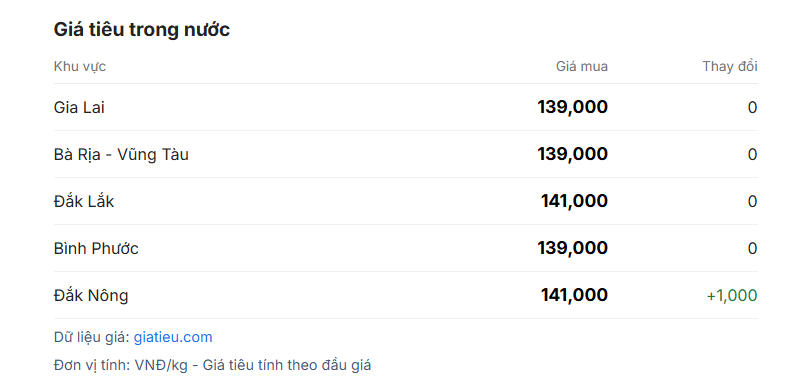The image size is (809, 391).
Task: Click the Thay đổi column header
Action: coord(730,67)
